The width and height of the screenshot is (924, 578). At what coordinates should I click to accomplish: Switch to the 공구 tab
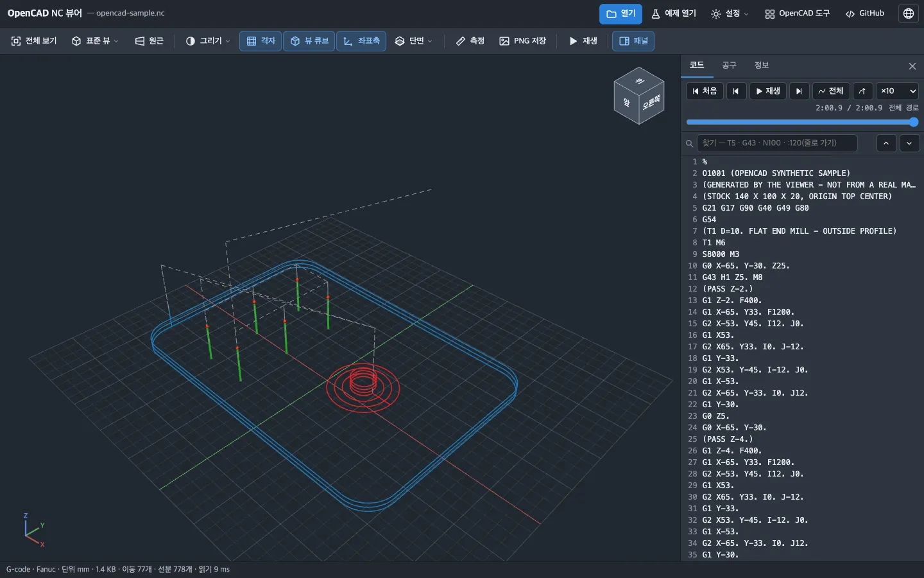pos(729,66)
